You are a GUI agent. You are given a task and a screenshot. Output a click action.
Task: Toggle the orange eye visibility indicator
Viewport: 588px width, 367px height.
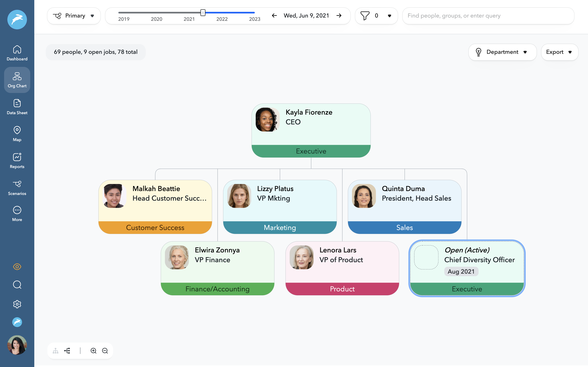[x=17, y=266]
